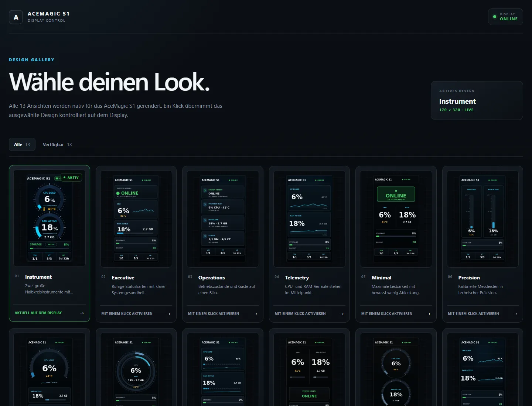Click the "02" number on the Executive card
The image size is (532, 406).
(103, 277)
